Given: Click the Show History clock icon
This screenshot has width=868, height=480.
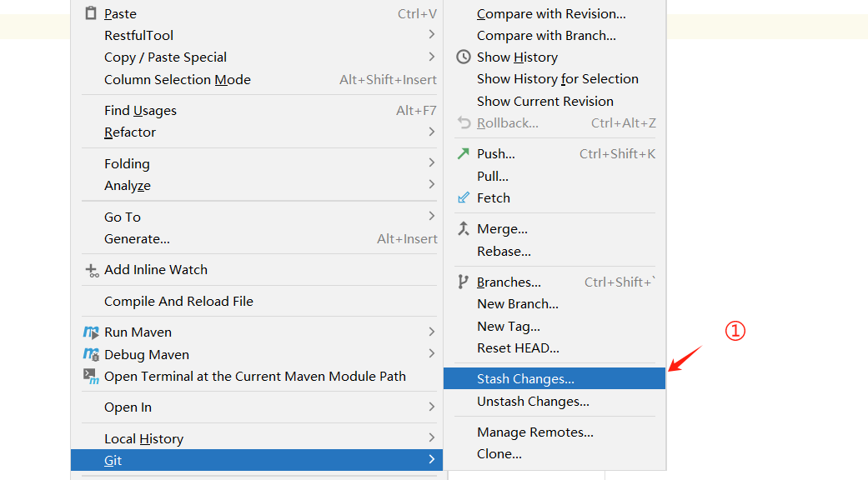Looking at the screenshot, I should pos(464,57).
